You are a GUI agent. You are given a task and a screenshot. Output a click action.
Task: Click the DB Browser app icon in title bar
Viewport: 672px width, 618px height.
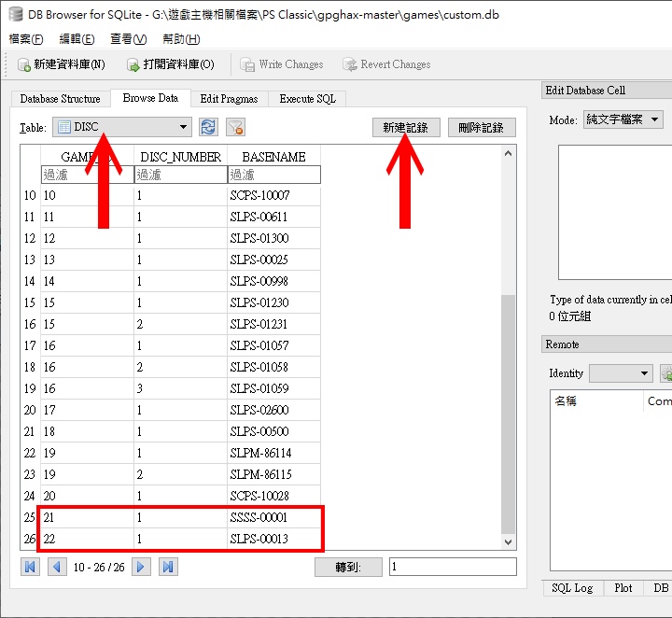16,14
